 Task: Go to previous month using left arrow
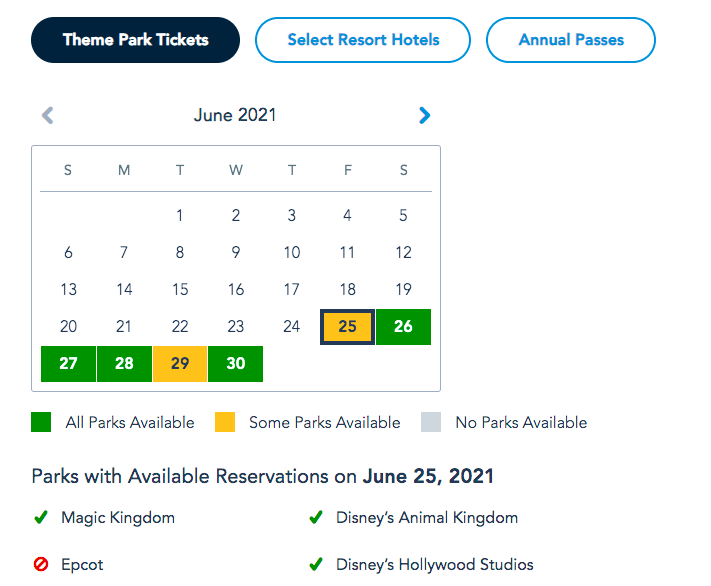click(x=47, y=116)
